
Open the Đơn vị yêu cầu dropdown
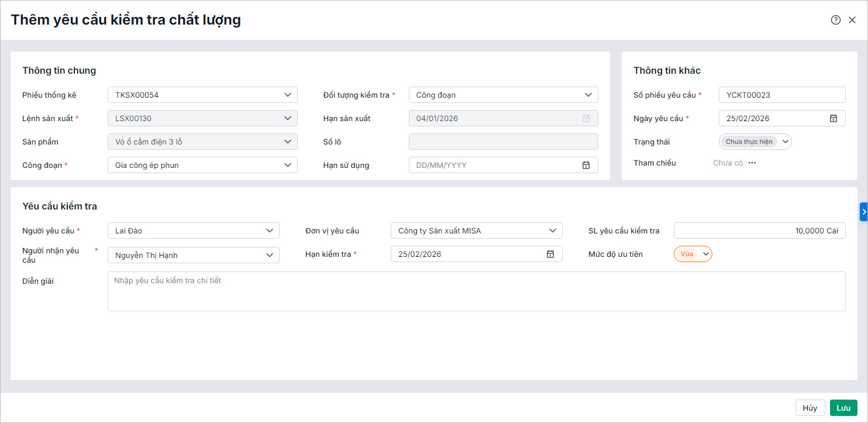[x=552, y=231]
